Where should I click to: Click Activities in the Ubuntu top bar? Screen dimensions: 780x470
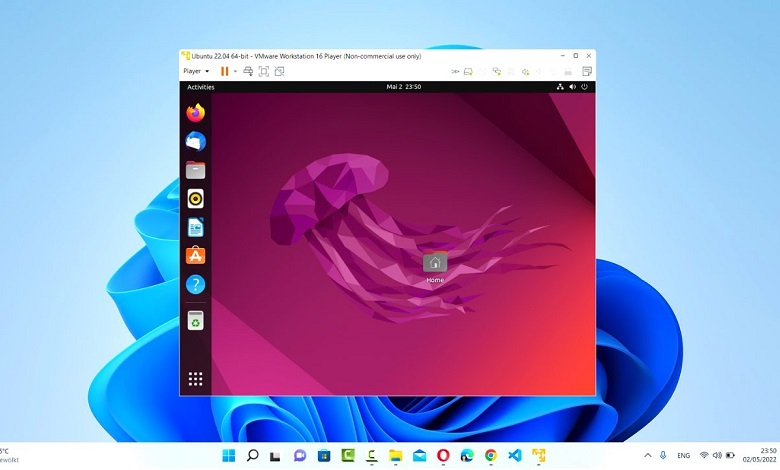201,87
